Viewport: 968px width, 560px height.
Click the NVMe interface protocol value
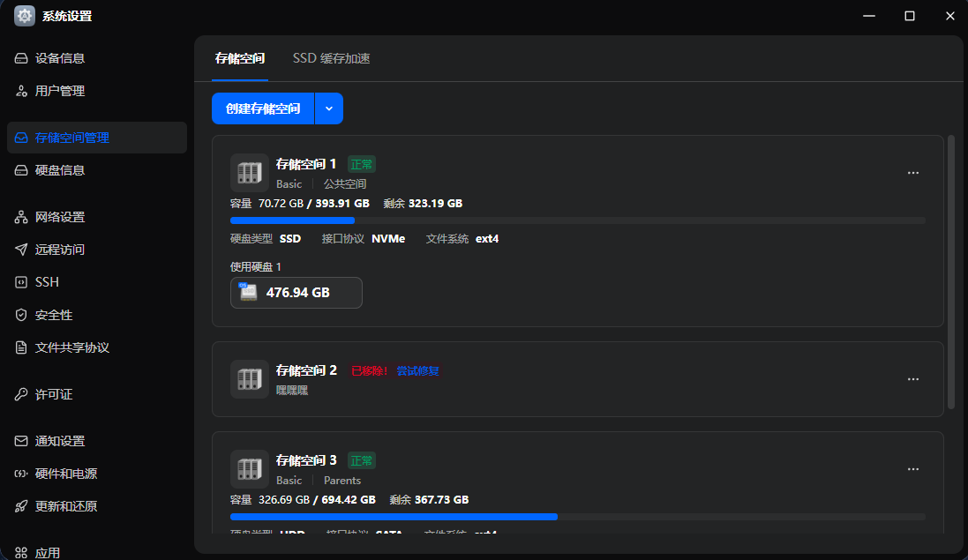tap(388, 239)
